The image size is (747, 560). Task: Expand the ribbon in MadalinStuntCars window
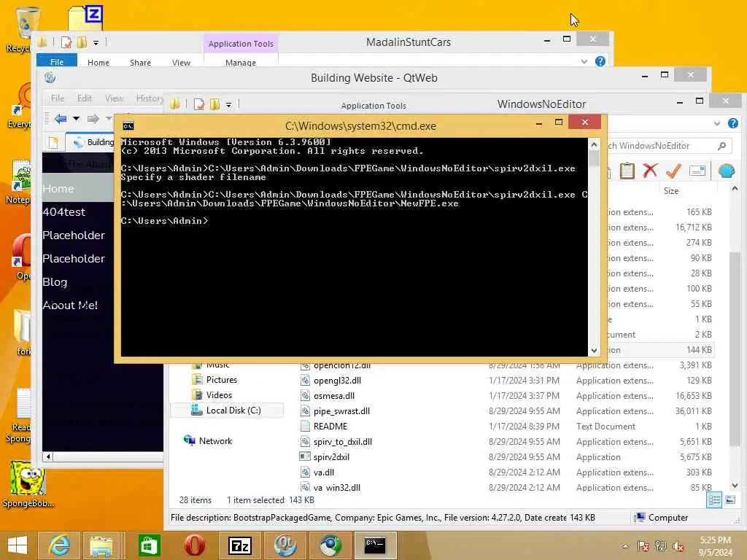pyautogui.click(x=584, y=61)
